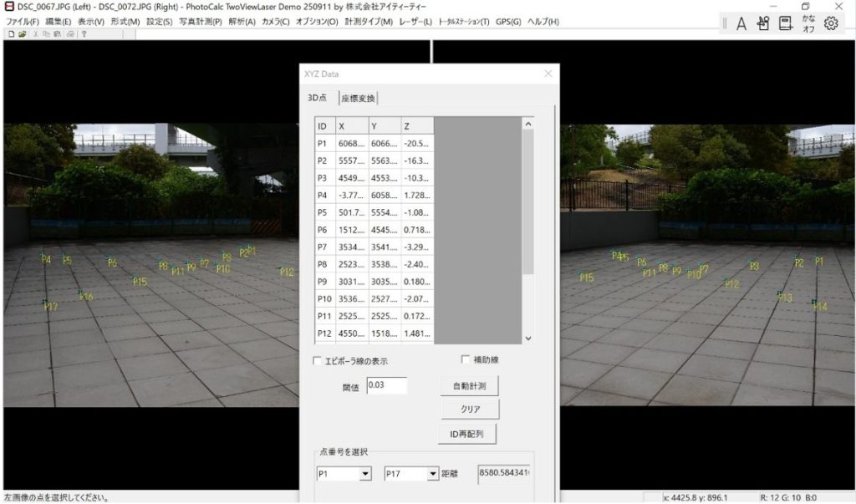This screenshot has height=504, width=856.
Task: Open the P1 point number dropdown
Action: tap(365, 473)
